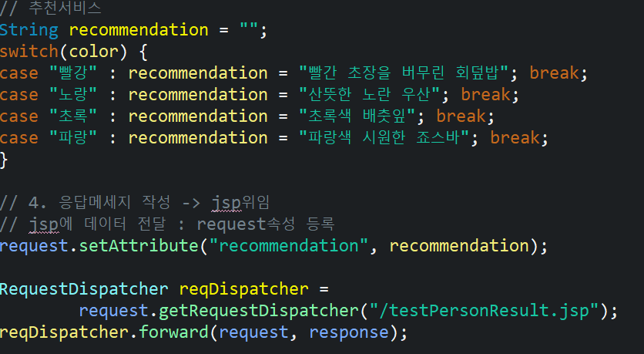644x354 pixels.
Task: Click break on the "파랑" case line
Action: pyautogui.click(x=515, y=138)
